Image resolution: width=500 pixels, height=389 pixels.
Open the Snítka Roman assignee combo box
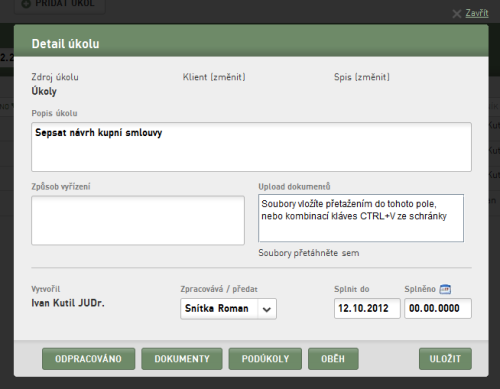[x=228, y=309]
